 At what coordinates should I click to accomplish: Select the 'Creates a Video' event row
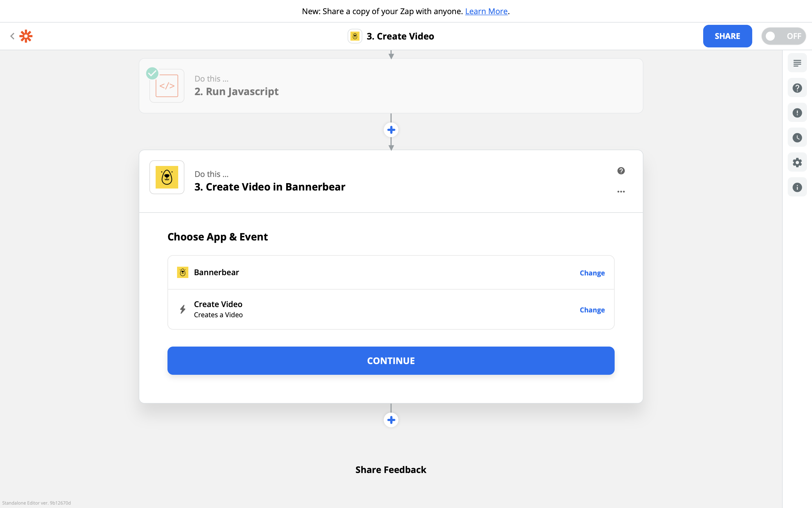(x=391, y=309)
